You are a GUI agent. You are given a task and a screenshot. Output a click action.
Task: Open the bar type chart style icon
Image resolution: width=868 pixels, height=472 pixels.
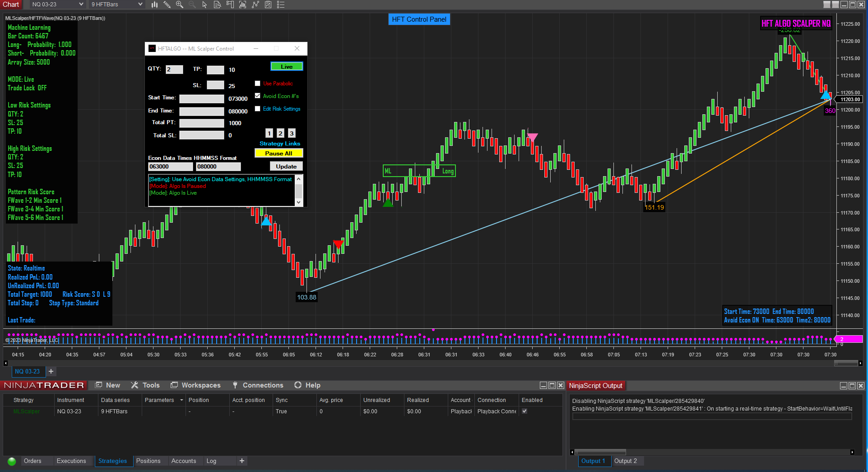154,5
